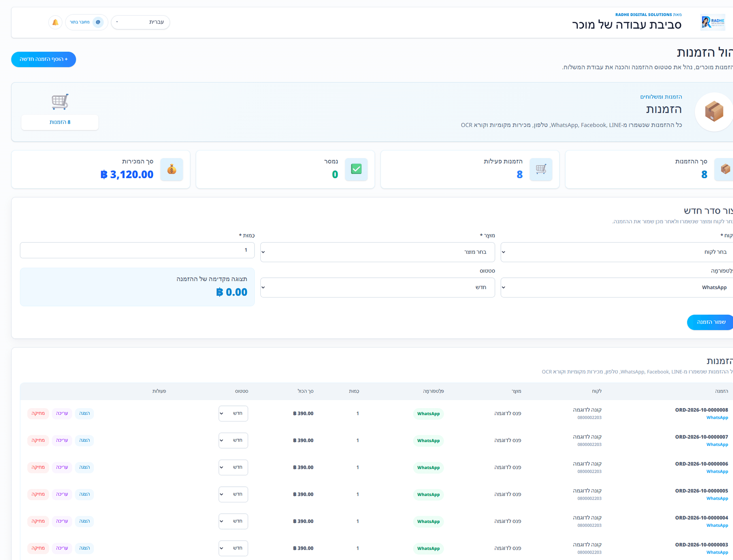Screen dimensions: 733x560
Task: Click WhatsApp link under ORD-2026-10-0000006
Action: 717,472
